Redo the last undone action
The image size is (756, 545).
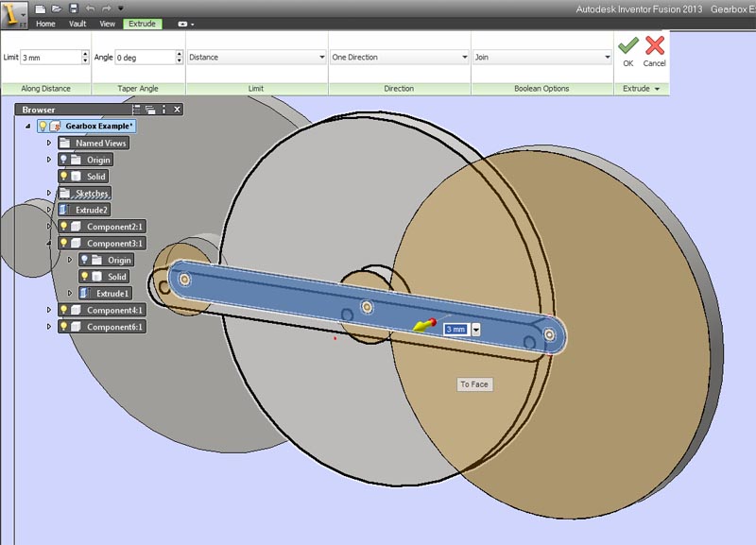tap(107, 9)
